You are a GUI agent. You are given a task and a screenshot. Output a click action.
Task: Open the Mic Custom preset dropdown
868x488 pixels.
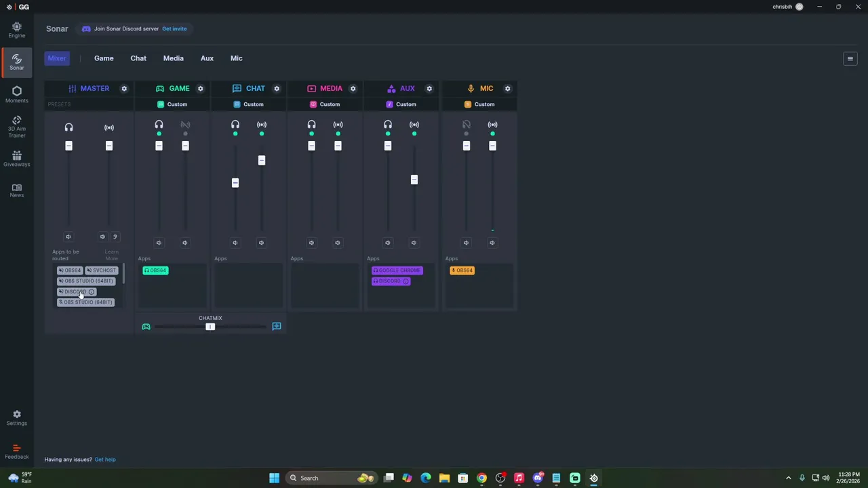coord(479,104)
